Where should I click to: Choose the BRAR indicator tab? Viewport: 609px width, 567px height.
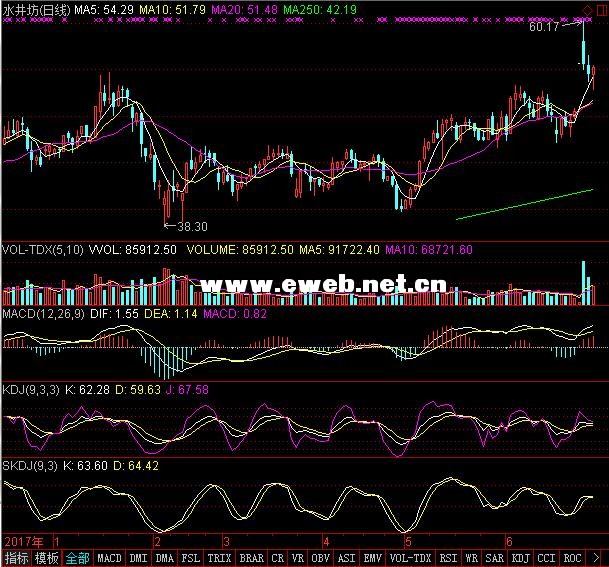(251, 558)
